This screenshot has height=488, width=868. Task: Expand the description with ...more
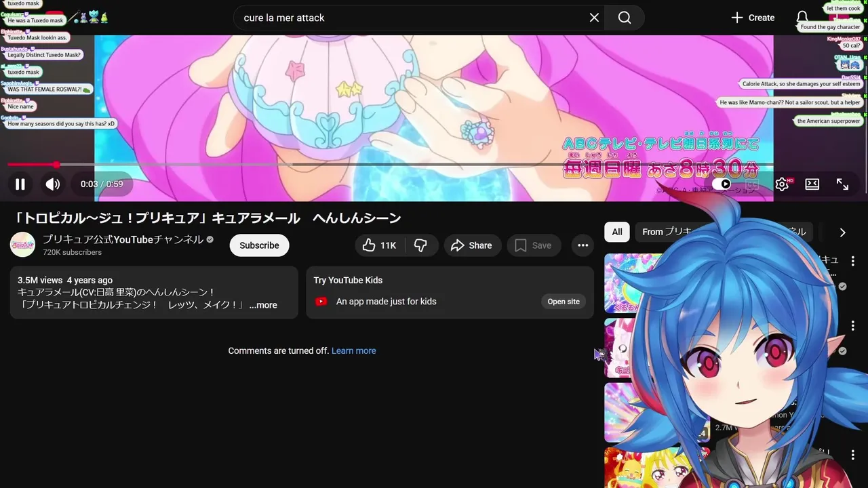263,305
